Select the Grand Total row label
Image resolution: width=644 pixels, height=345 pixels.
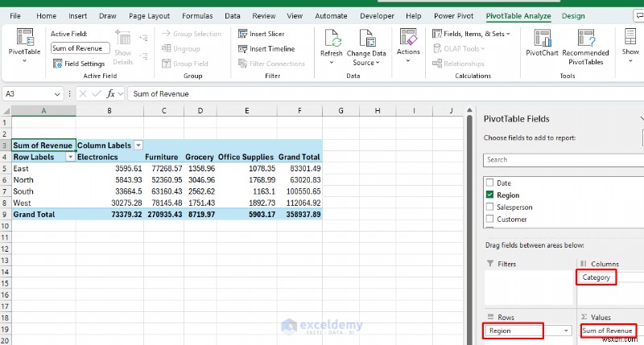coord(43,214)
